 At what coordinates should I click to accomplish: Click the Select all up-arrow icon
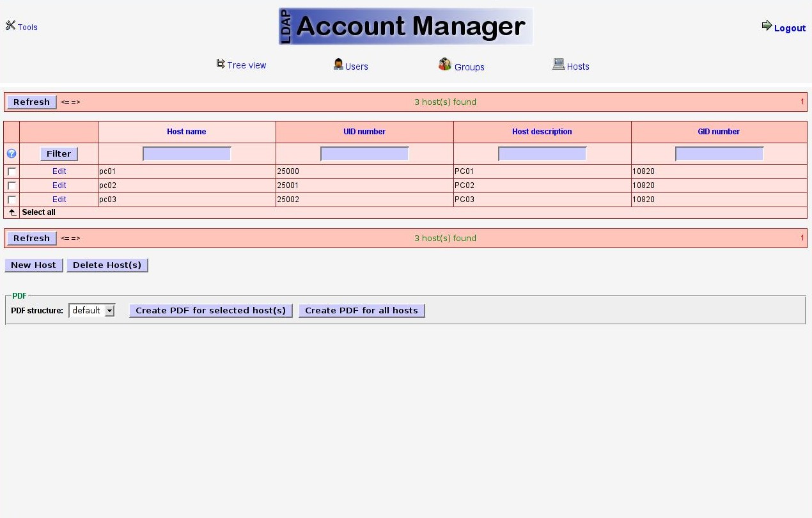click(x=12, y=212)
